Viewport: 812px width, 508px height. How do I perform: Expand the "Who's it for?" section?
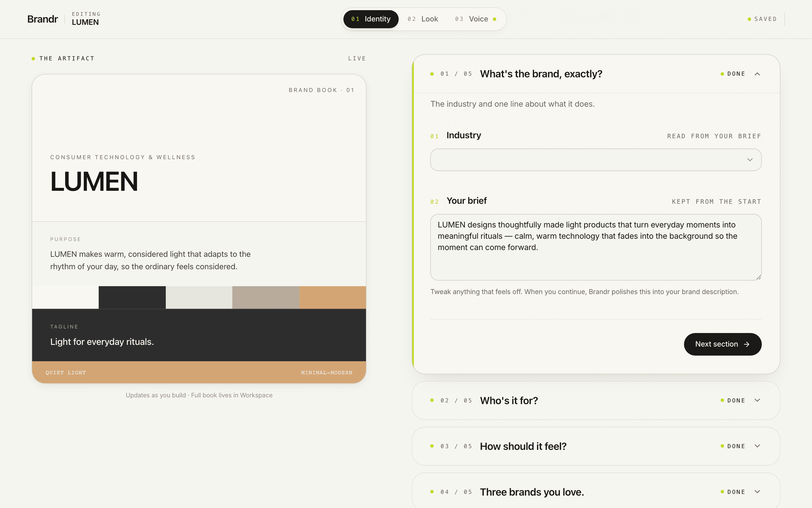[595, 400]
